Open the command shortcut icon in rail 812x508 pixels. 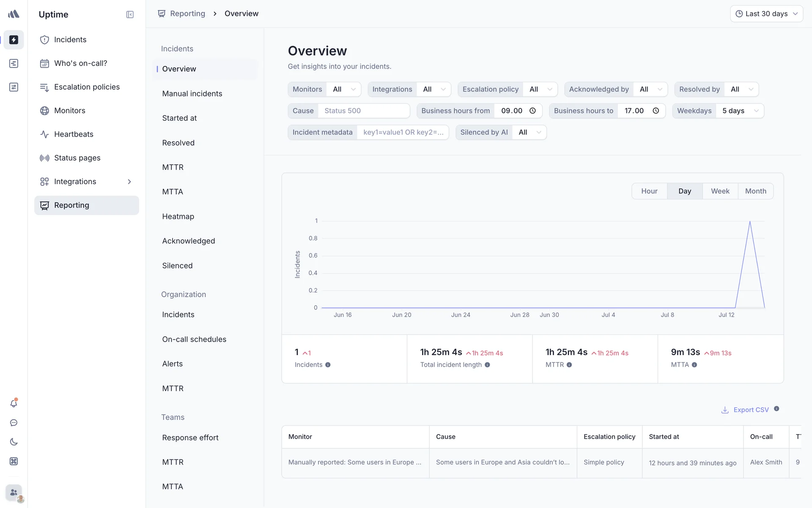(x=14, y=461)
